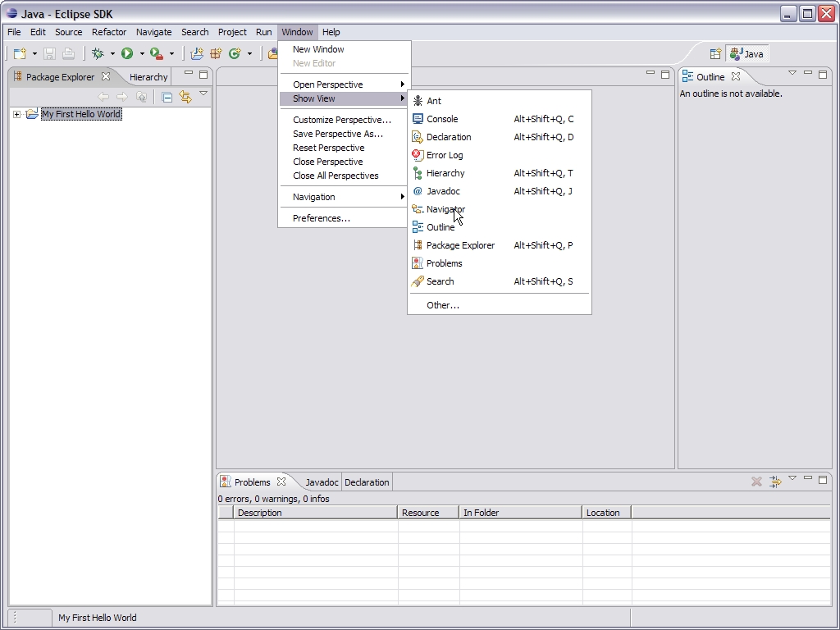
Task: Expand the Open Perspective submenu
Action: [344, 84]
